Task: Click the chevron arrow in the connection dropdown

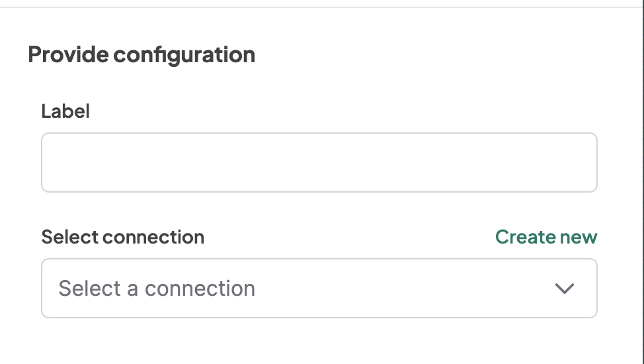Action: tap(564, 289)
